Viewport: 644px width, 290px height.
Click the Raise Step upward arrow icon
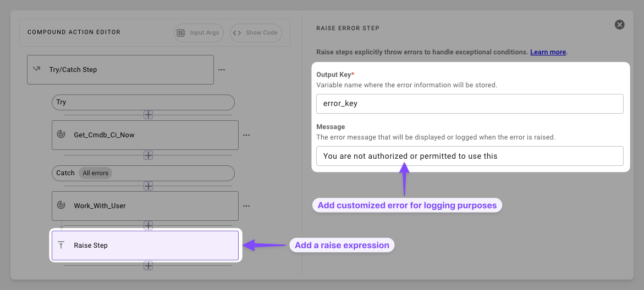tap(61, 246)
